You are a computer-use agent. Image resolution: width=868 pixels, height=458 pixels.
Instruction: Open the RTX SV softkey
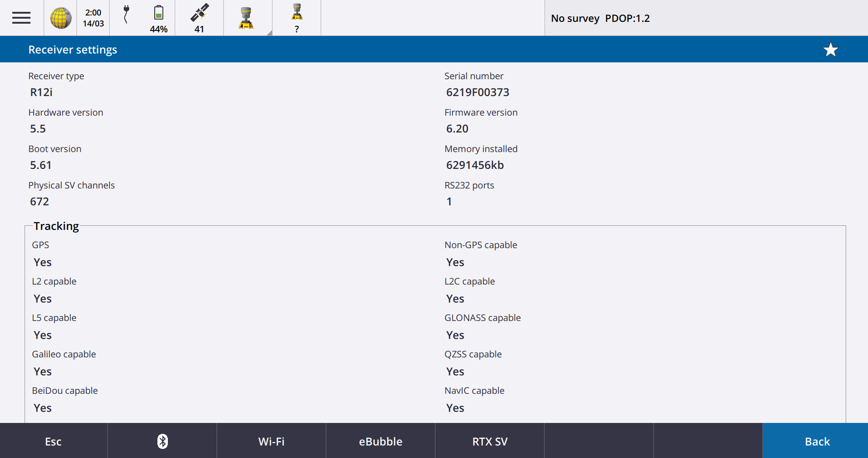[x=490, y=441]
